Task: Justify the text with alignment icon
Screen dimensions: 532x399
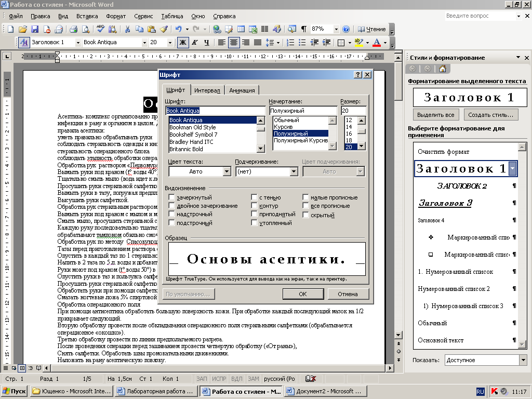Action: pyautogui.click(x=258, y=43)
